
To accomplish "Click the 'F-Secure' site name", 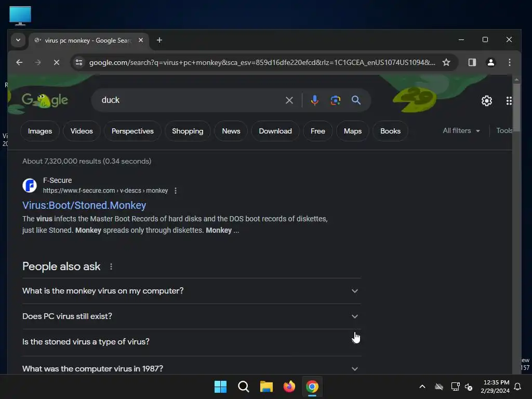I will [57, 180].
